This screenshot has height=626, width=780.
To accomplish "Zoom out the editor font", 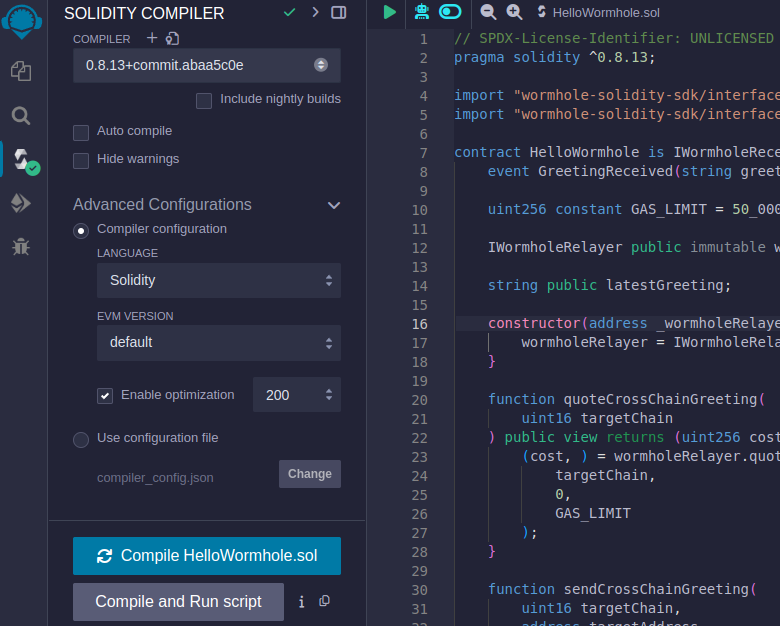I will click(x=488, y=12).
